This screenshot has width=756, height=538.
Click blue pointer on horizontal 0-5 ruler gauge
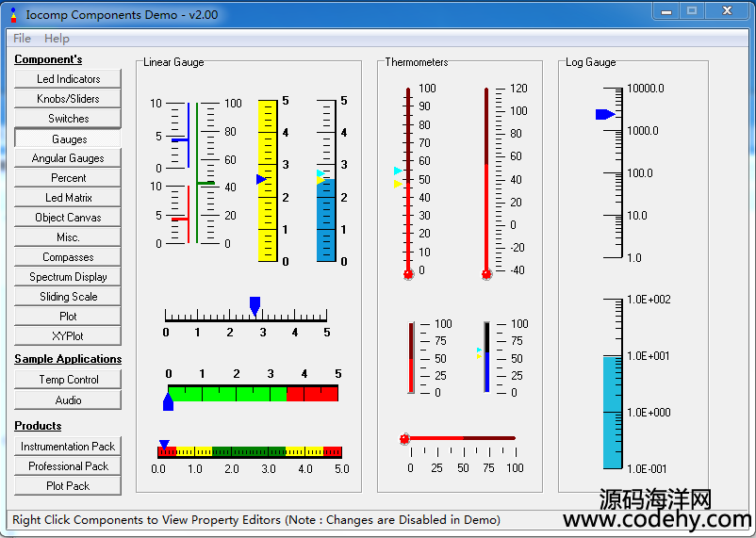pyautogui.click(x=255, y=305)
